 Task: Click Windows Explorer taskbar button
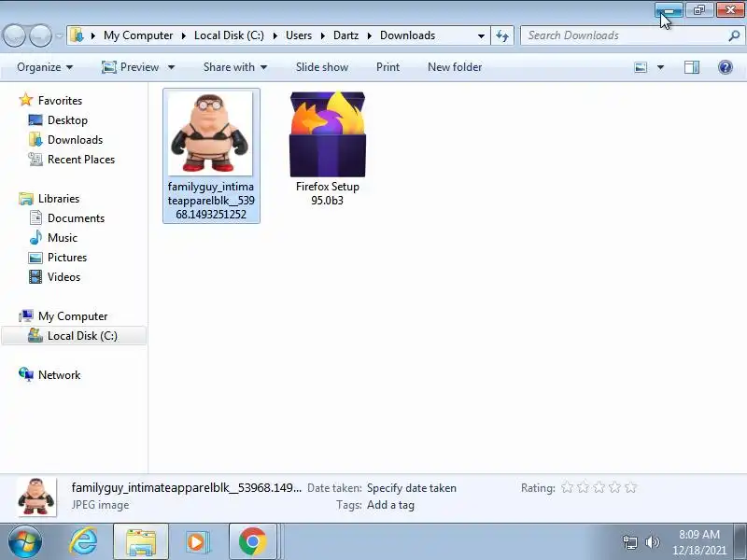141,541
